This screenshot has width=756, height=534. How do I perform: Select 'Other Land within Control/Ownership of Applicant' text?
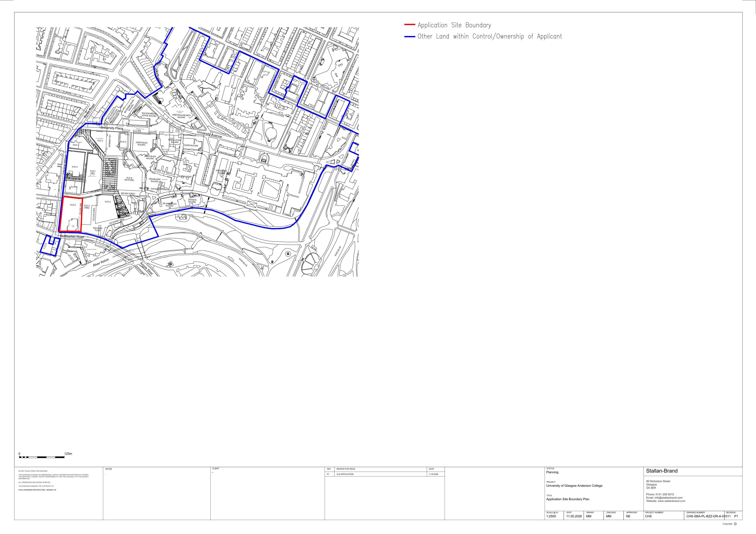(x=490, y=37)
